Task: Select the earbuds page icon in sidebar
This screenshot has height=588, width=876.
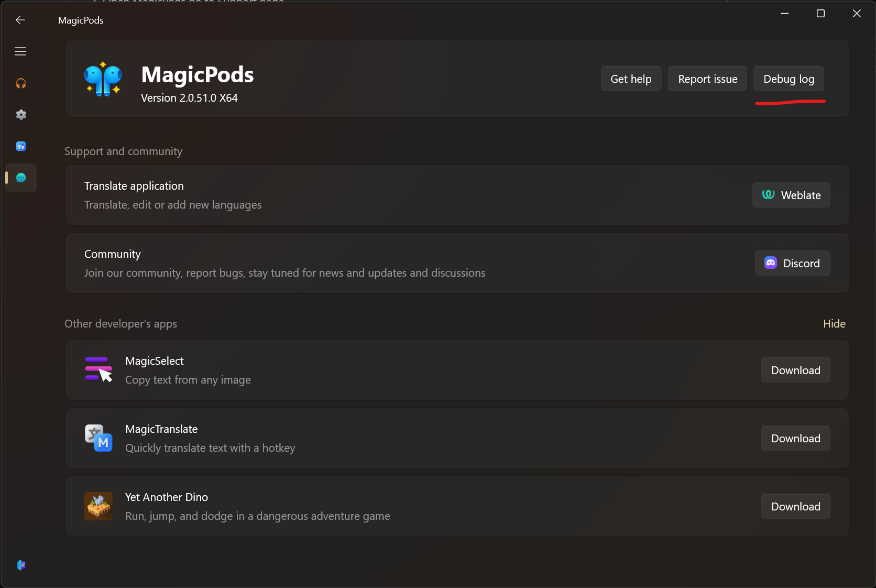Action: pos(21,146)
